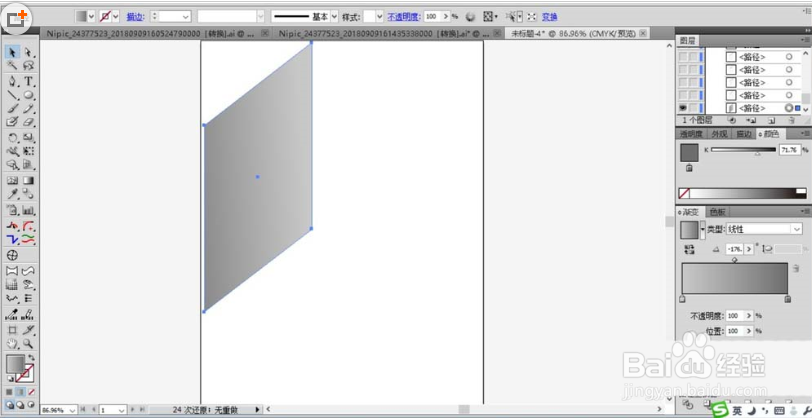Click create new layer icon
The image size is (812, 419).
tap(770, 120)
